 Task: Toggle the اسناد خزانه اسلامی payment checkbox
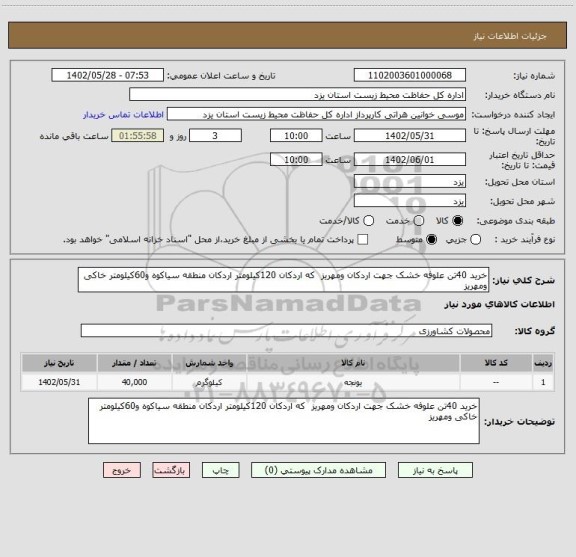click(363, 240)
